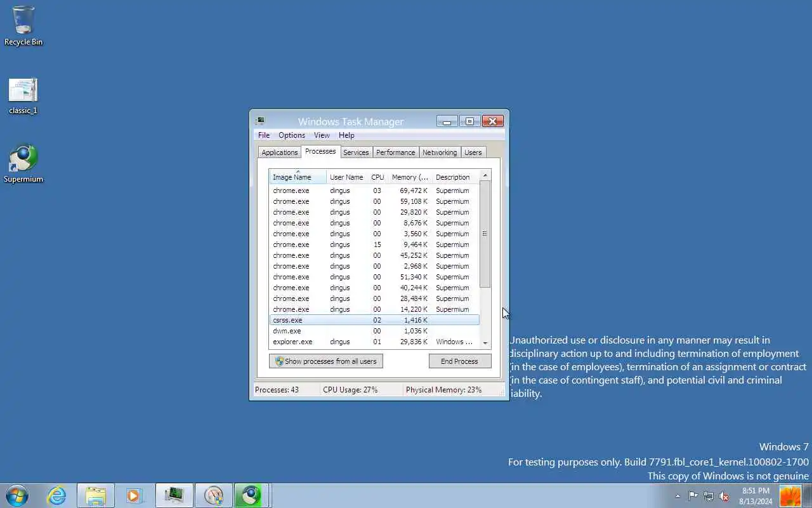Select chrome.exe row using 9,464 K
The width and height of the screenshot is (812, 508).
[x=374, y=244]
